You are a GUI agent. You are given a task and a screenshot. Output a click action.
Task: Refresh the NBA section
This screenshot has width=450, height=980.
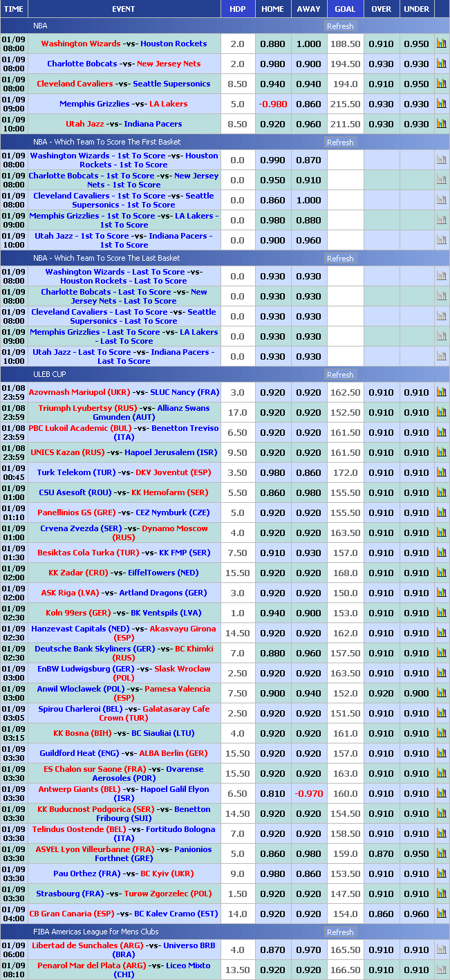[x=340, y=26]
